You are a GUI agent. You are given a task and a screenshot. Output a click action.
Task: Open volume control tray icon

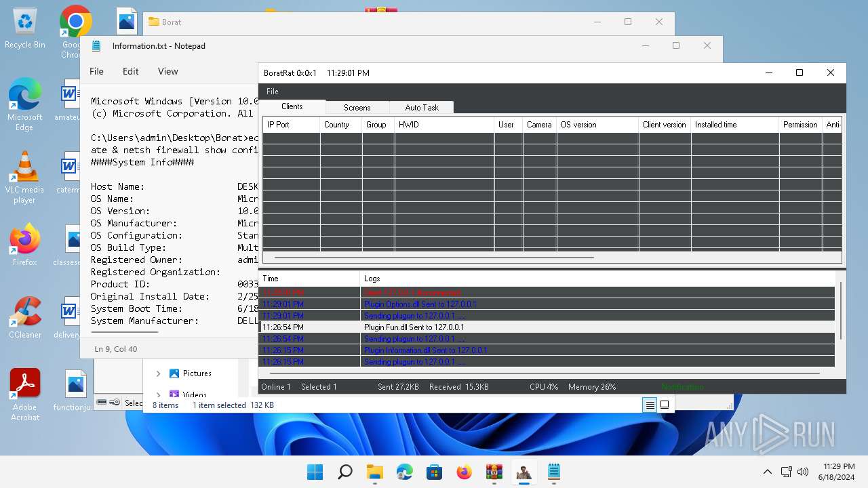pos(803,472)
